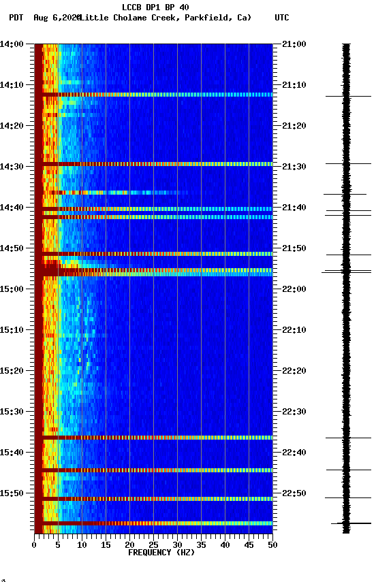This screenshot has width=376, height=588.
Task: Click the '21:00' UTC time label
Action: point(294,44)
